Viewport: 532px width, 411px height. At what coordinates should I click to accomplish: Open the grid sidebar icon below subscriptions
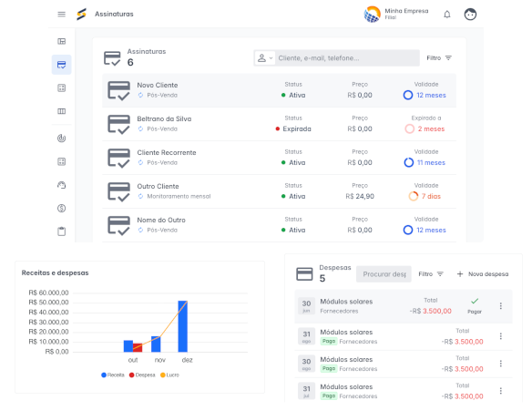coord(61,87)
